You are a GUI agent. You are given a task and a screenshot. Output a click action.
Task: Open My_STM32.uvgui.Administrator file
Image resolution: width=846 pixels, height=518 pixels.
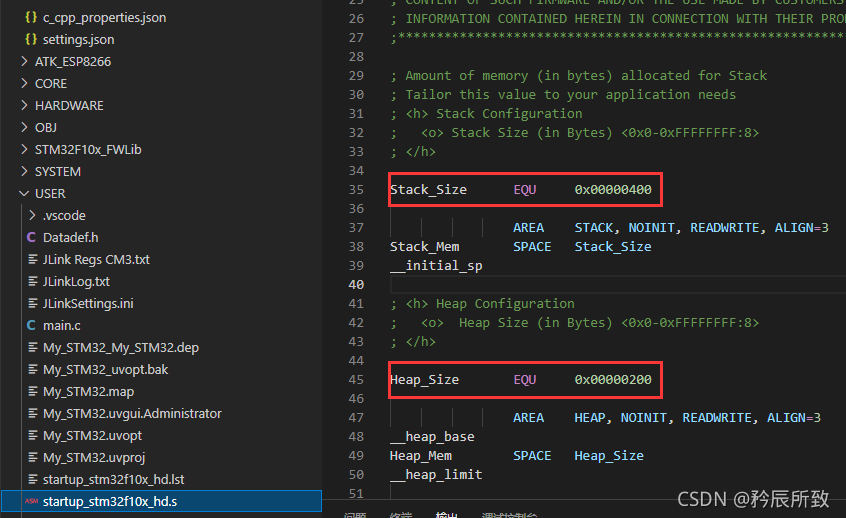132,413
